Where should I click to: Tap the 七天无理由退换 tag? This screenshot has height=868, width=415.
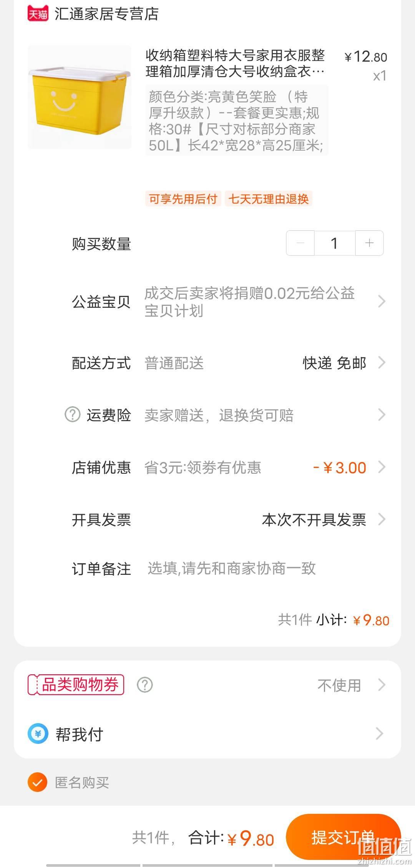pos(269,199)
